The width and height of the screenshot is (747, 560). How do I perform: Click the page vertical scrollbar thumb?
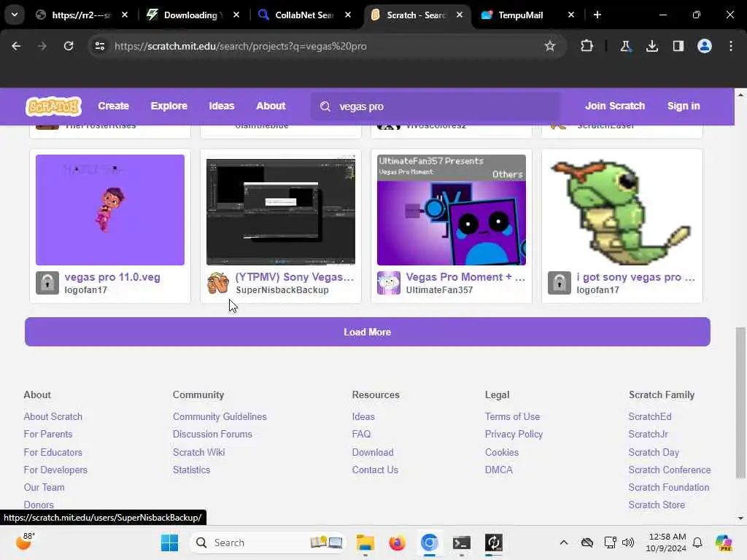pyautogui.click(x=740, y=402)
